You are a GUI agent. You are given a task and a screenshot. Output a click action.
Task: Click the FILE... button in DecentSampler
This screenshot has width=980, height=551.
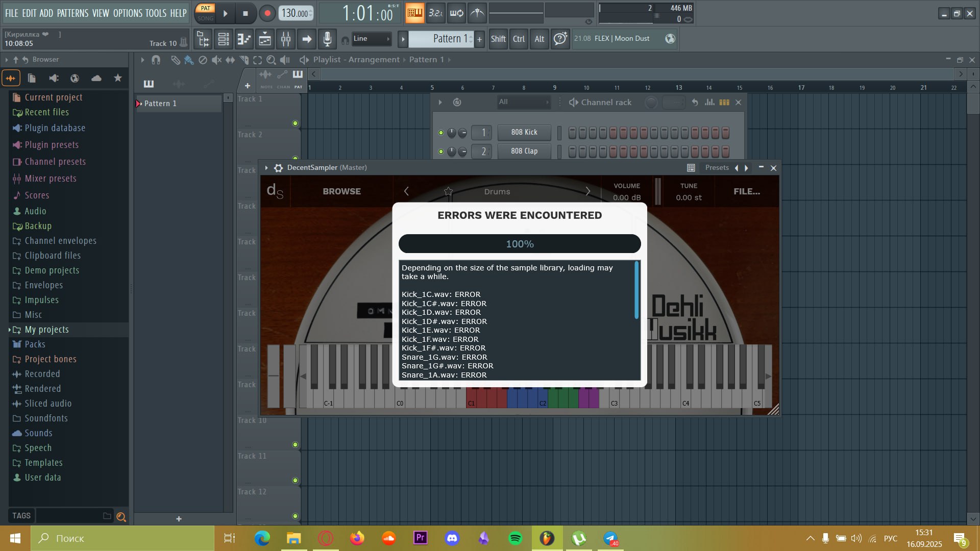pyautogui.click(x=746, y=191)
